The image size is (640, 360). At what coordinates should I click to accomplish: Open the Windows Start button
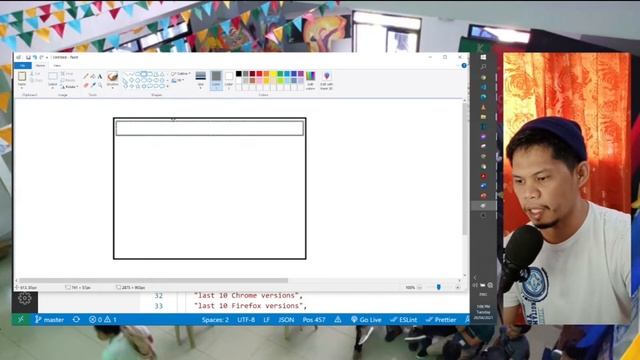pyautogui.click(x=483, y=58)
